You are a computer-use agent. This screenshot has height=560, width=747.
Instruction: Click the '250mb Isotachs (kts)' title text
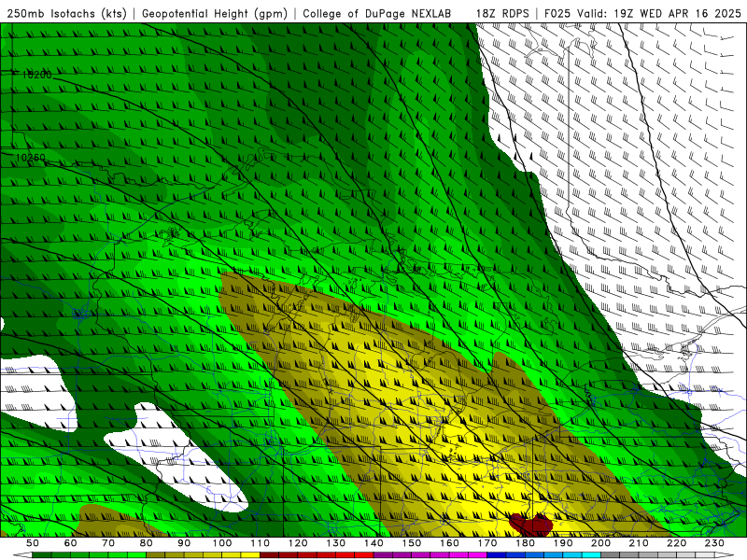pyautogui.click(x=66, y=13)
